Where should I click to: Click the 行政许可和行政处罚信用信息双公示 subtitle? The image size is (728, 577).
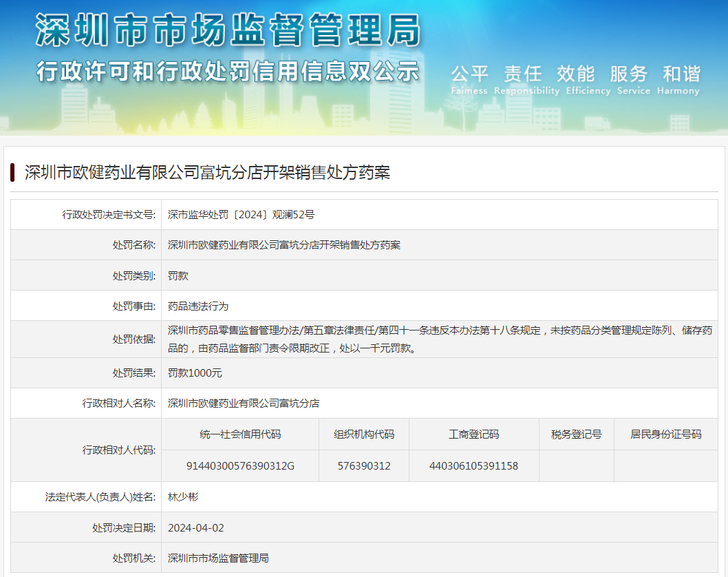click(228, 72)
